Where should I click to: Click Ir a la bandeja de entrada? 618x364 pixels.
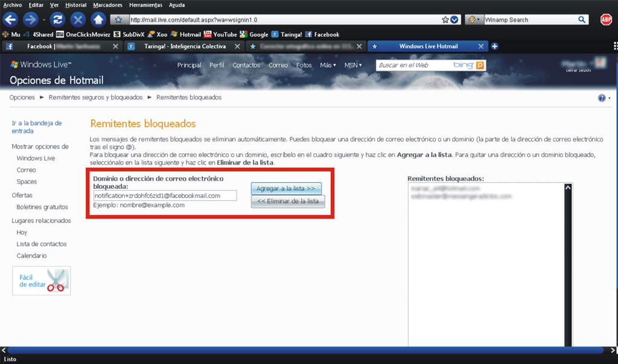[37, 127]
